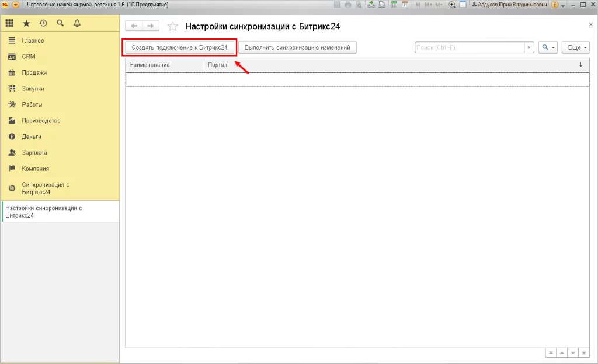This screenshot has width=598, height=364.
Task: Select open window Настройки синхронизации с Битрикс24
Action: click(60, 212)
